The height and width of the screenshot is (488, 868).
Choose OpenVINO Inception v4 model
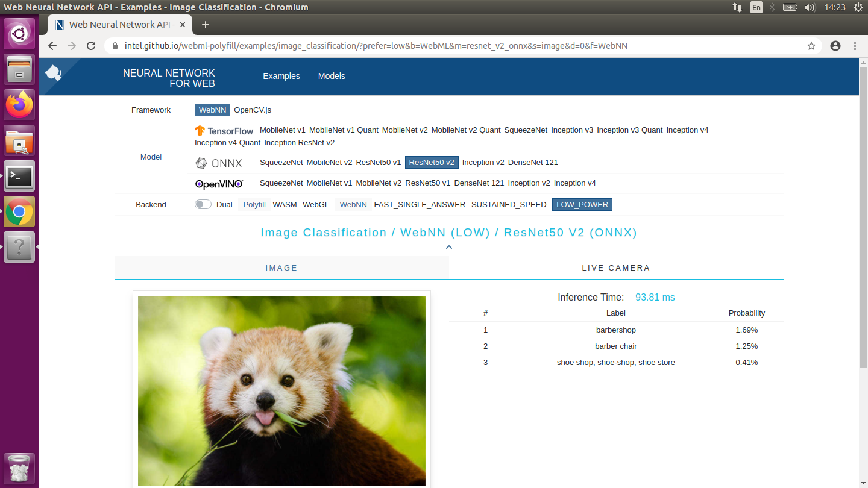574,183
